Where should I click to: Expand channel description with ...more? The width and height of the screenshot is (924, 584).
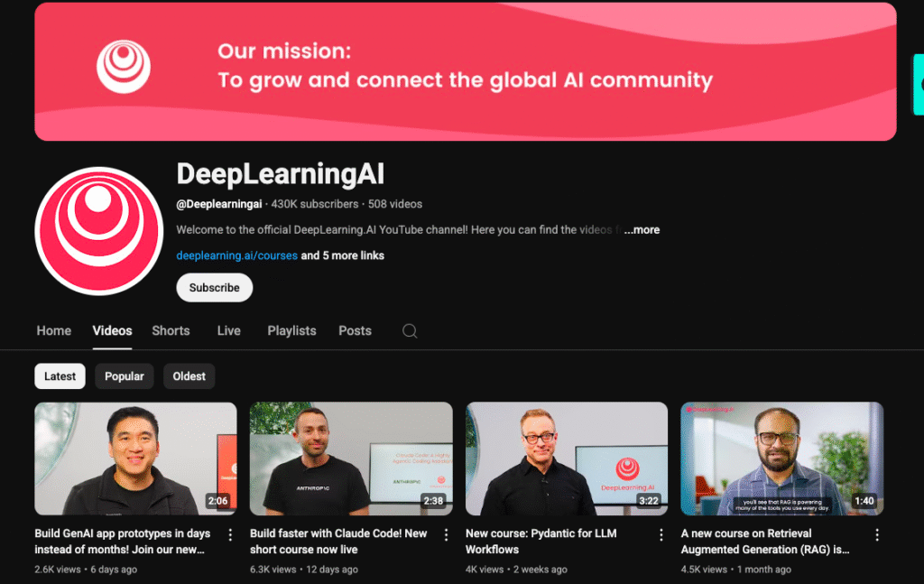(x=642, y=230)
